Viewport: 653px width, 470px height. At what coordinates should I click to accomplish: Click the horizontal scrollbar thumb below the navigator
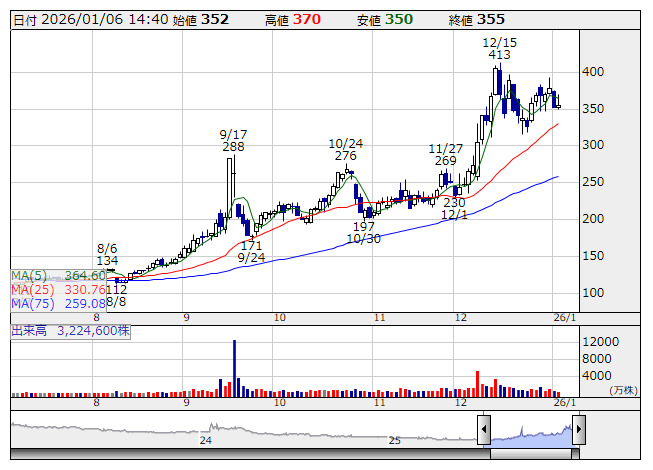click(531, 454)
